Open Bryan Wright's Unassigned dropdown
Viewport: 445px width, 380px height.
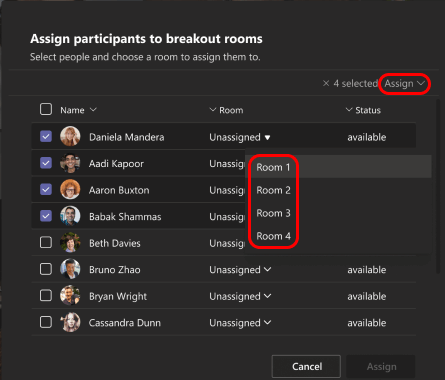point(240,296)
